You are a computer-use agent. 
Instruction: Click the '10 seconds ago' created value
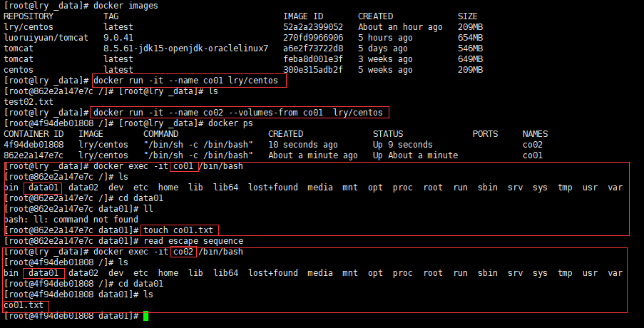tap(303, 145)
